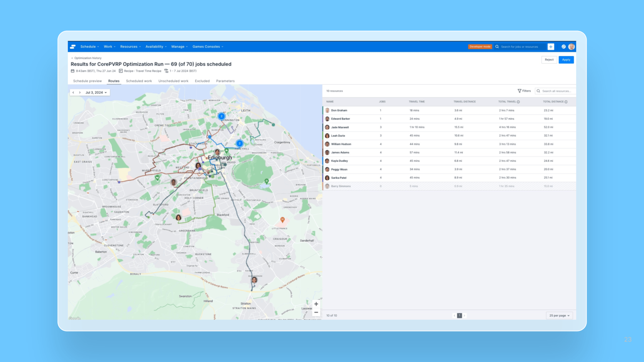Click the calendar icon beside '8:43am (BST)'
This screenshot has width=644, height=362.
[72, 71]
